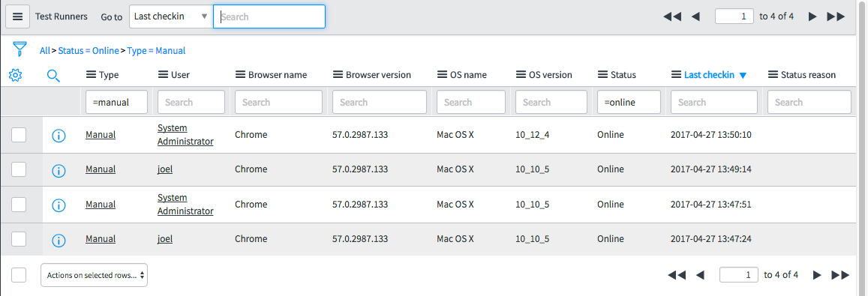Go to first page using bottom double-left arrow

click(x=677, y=275)
